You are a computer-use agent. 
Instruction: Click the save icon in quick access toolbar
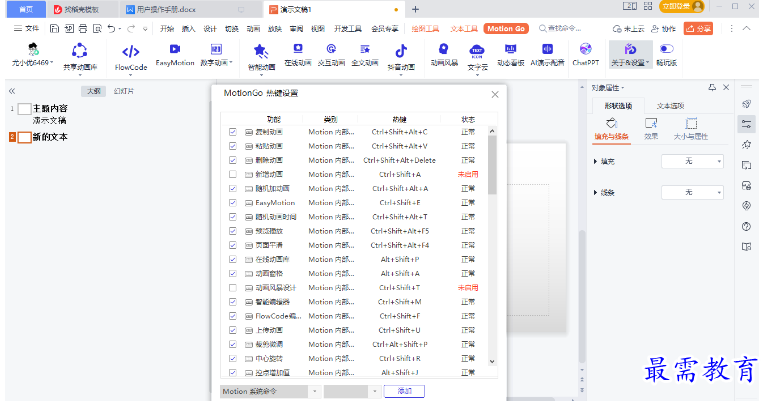54,29
